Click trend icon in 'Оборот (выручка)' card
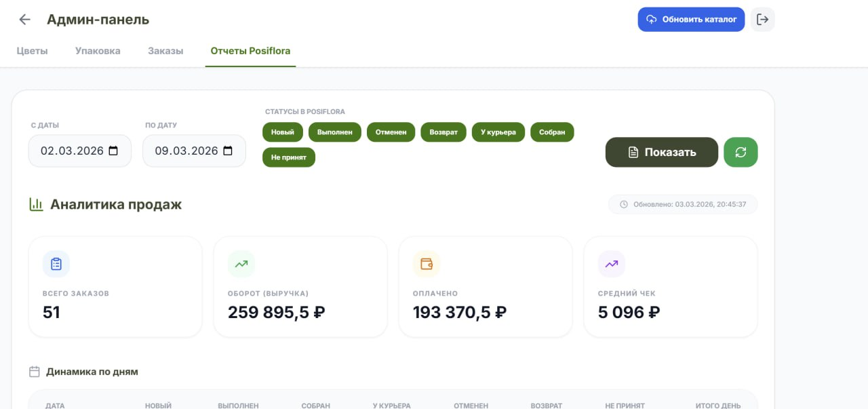 click(x=241, y=264)
